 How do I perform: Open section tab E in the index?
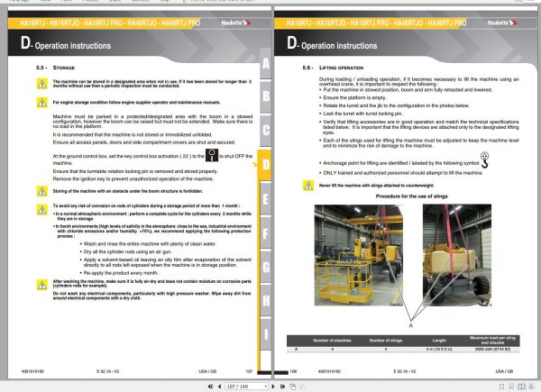pos(266,199)
